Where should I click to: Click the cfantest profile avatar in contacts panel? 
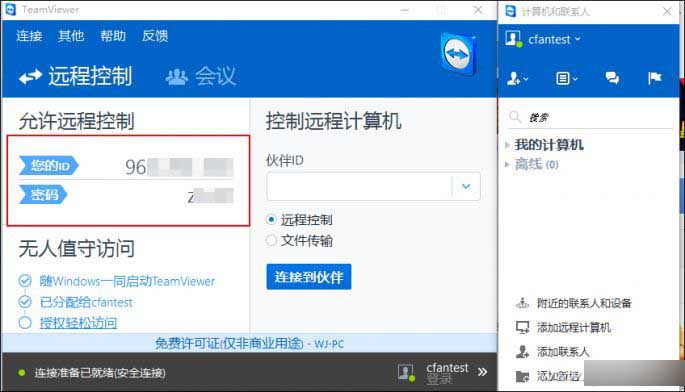(x=514, y=39)
